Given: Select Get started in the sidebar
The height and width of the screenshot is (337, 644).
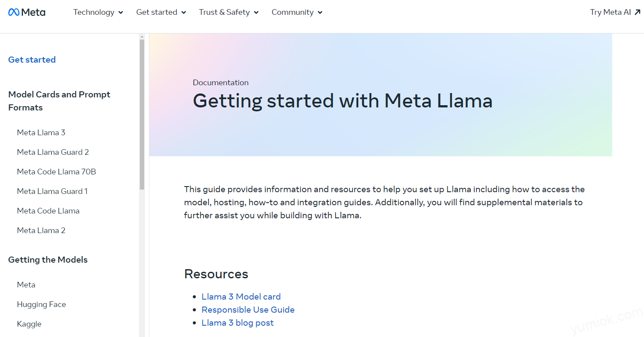Looking at the screenshot, I should click(x=32, y=60).
